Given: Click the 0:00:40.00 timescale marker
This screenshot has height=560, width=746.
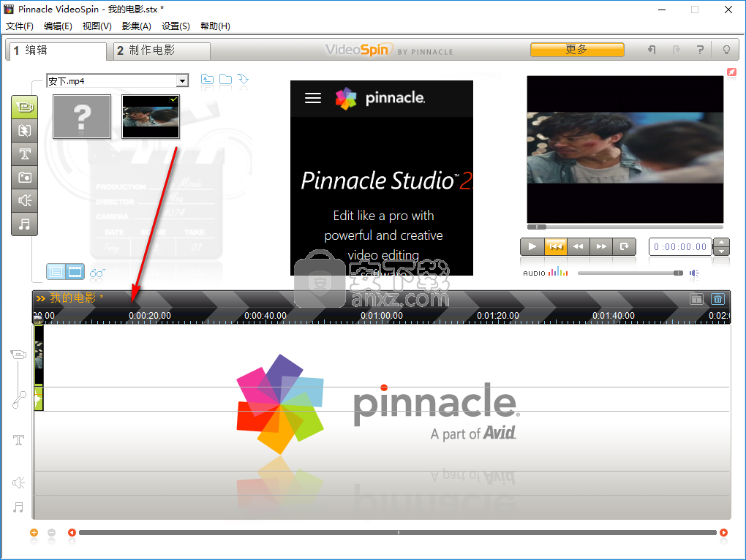Looking at the screenshot, I should 265,316.
